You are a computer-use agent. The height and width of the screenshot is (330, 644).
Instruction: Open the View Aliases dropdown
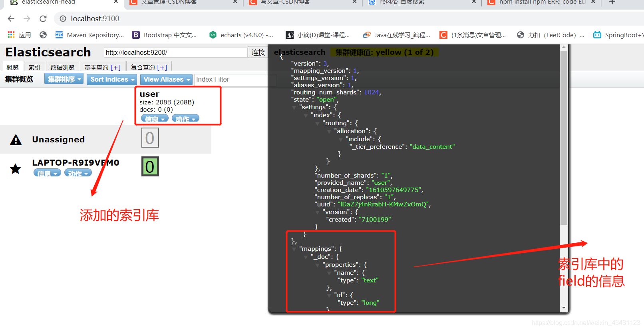(166, 79)
